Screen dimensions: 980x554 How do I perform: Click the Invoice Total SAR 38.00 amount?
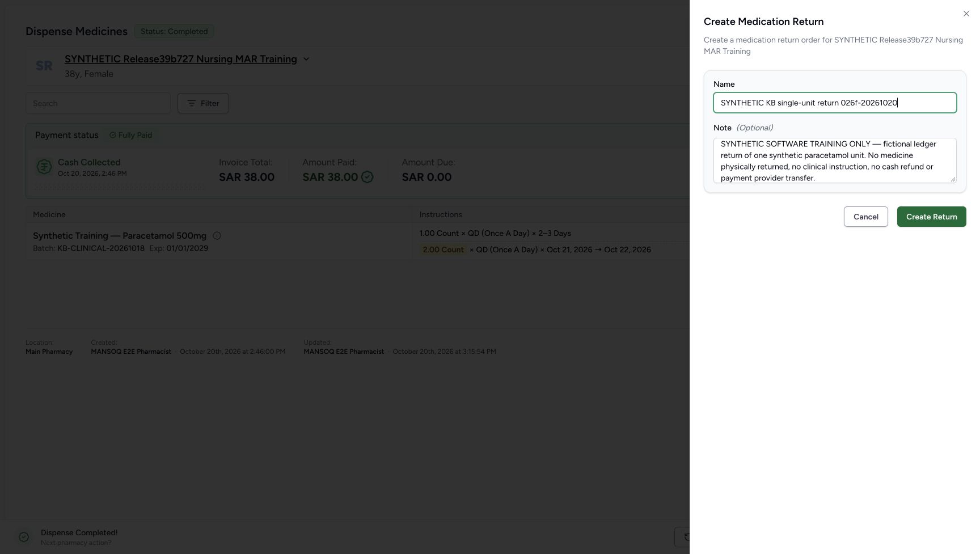coord(247,177)
